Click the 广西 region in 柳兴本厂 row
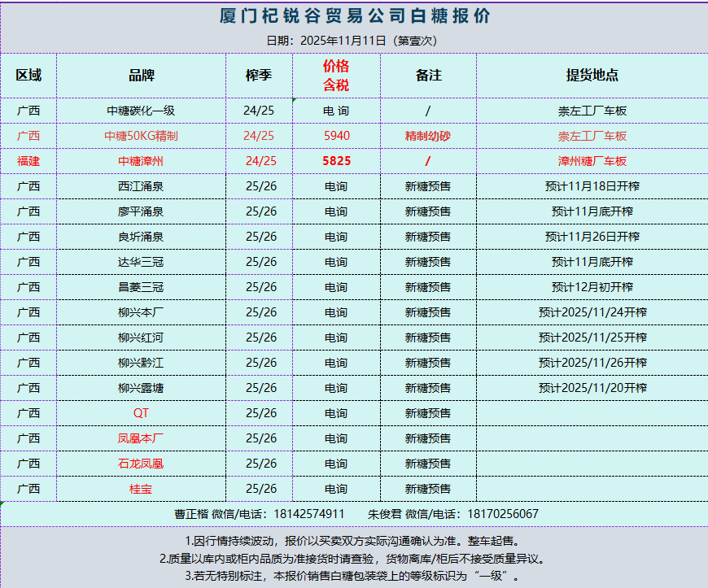Screen dimensions: 708x588 tap(28, 313)
